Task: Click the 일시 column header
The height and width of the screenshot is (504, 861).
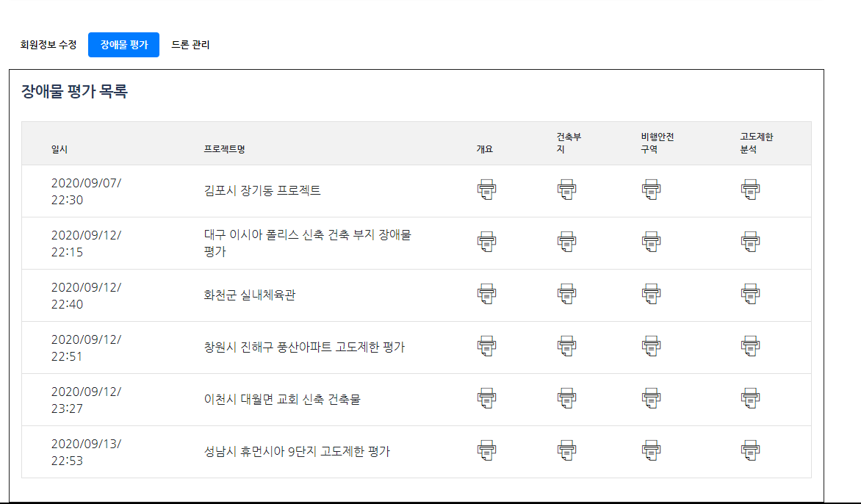Action: point(60,149)
